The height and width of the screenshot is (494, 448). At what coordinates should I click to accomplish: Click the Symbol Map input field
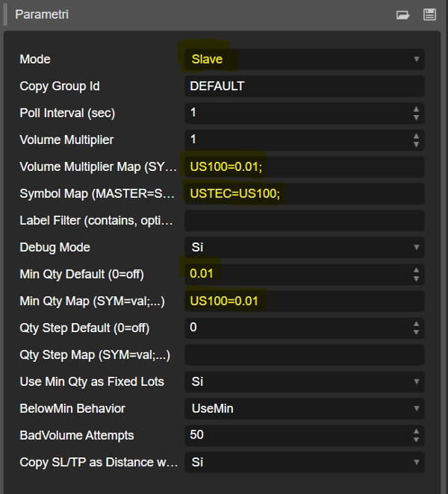[304, 194]
